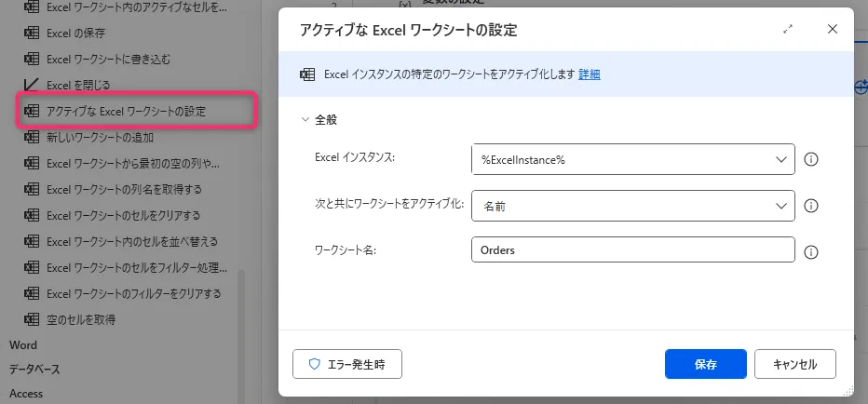Click icon beside Excel を閉じる action

[30, 85]
